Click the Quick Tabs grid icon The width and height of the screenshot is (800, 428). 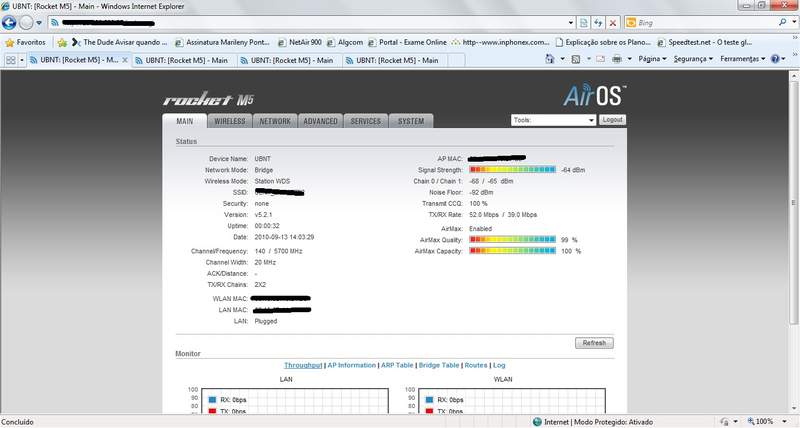coord(10,60)
